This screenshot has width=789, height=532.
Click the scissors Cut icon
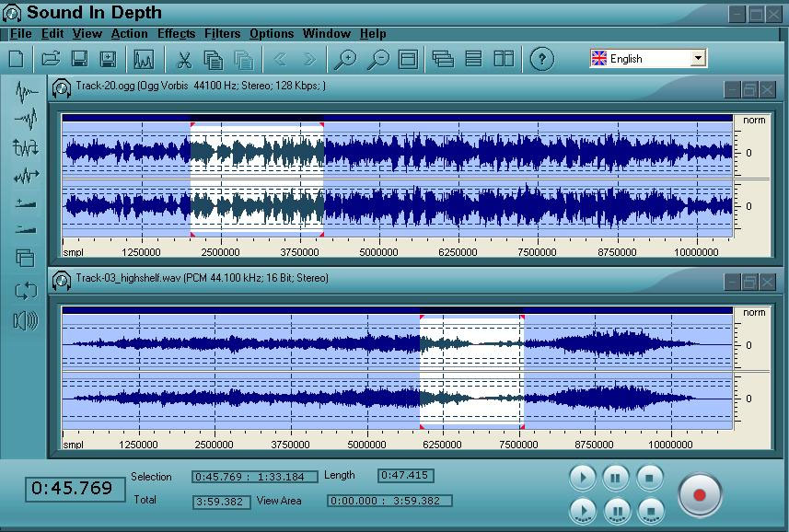(183, 59)
